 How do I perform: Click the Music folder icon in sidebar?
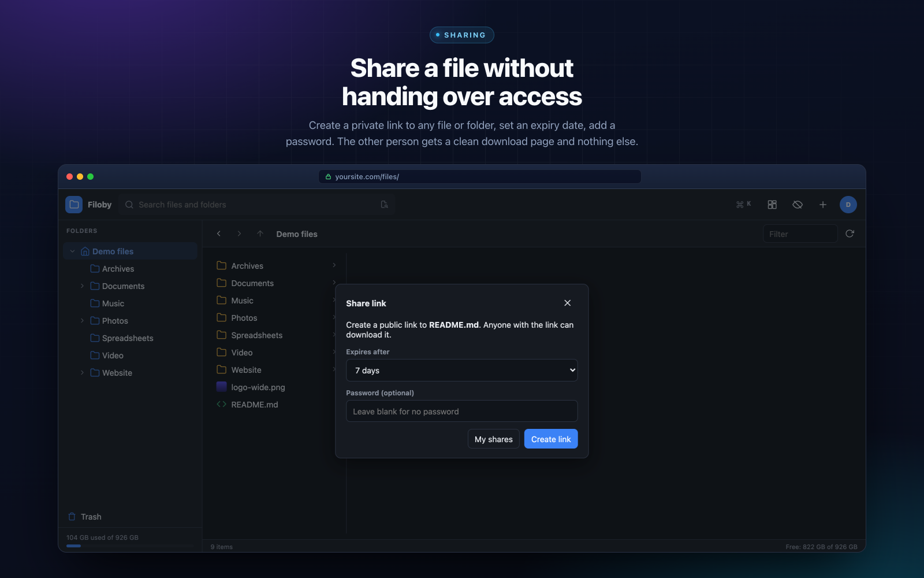[95, 303]
